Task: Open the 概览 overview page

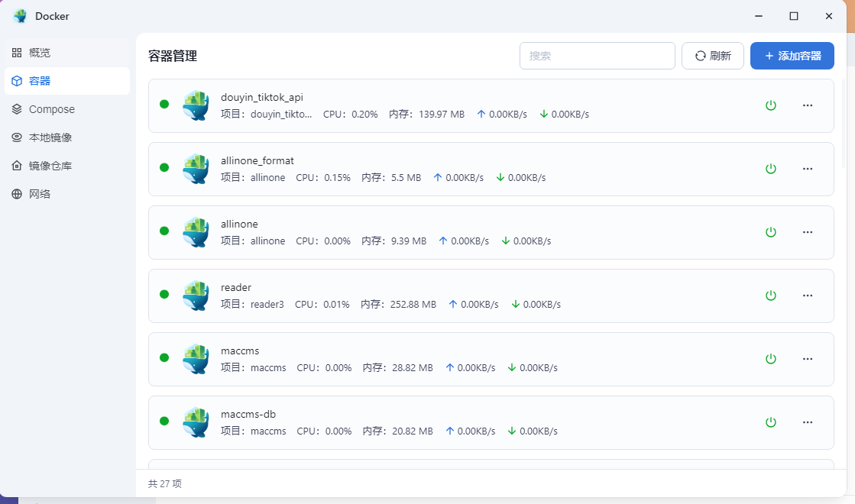Action: click(67, 53)
